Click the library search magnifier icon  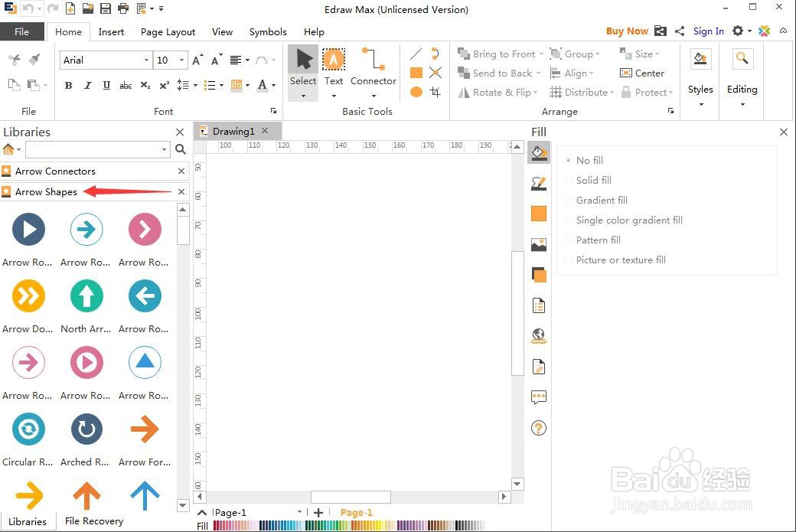180,149
